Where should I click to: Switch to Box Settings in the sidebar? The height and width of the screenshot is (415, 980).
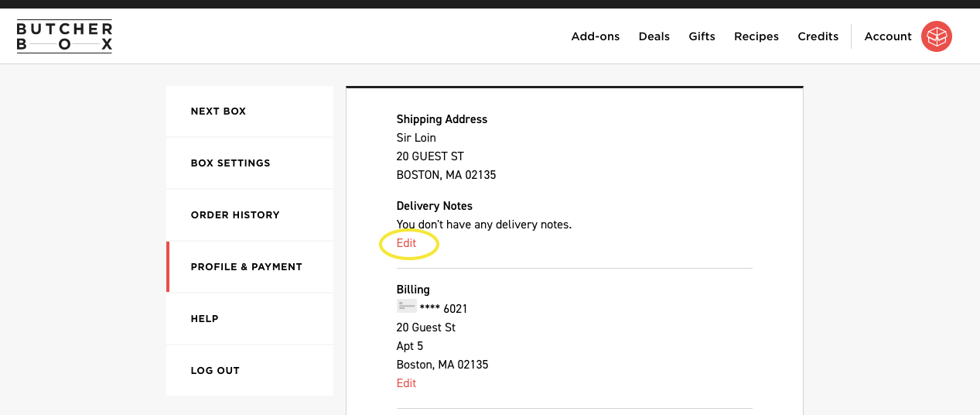(230, 163)
